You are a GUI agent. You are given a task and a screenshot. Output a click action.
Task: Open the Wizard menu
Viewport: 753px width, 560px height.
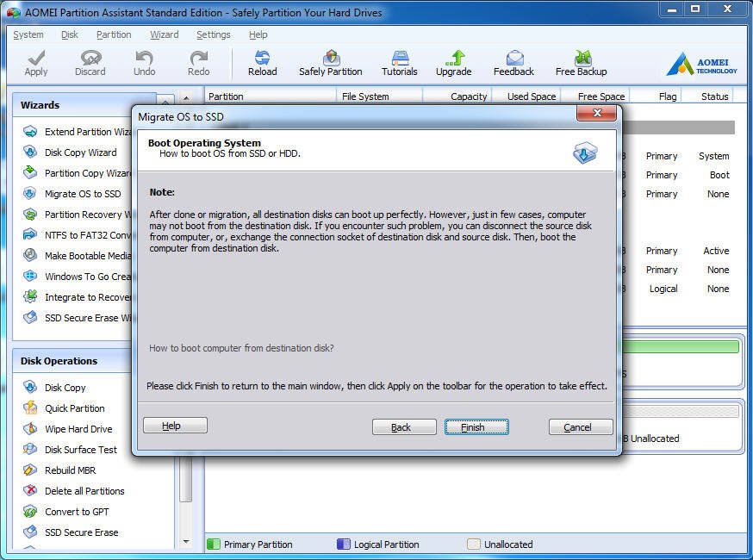click(165, 34)
